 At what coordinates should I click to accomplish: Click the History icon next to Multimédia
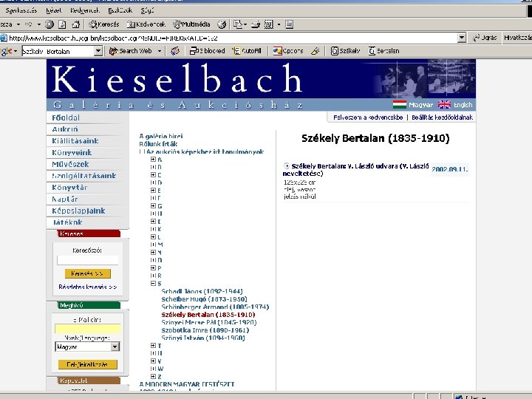click(x=222, y=24)
